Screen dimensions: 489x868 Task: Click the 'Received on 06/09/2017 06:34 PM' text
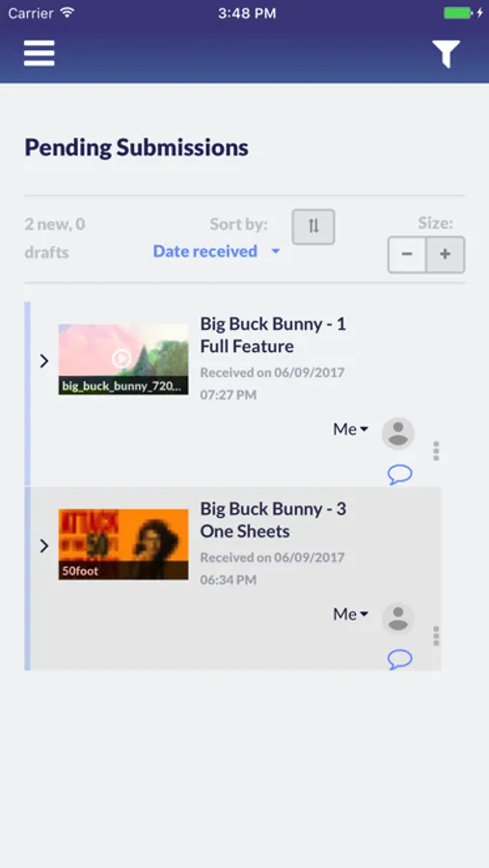point(272,568)
